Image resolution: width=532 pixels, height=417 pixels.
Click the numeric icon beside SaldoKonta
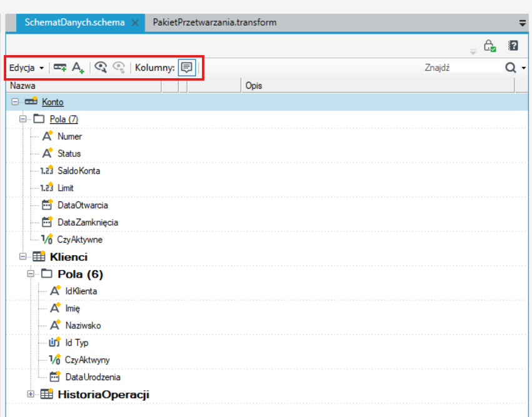tap(47, 170)
